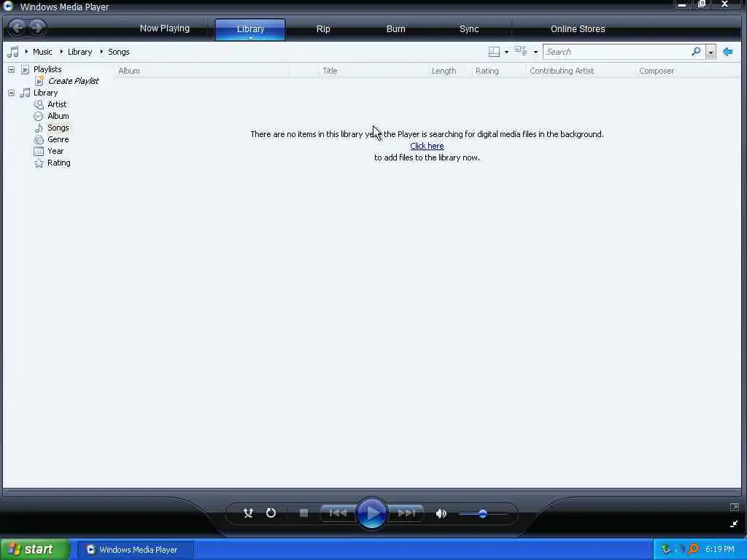This screenshot has height=560, width=747.
Task: Click the orange search tray icon
Action: point(694,550)
